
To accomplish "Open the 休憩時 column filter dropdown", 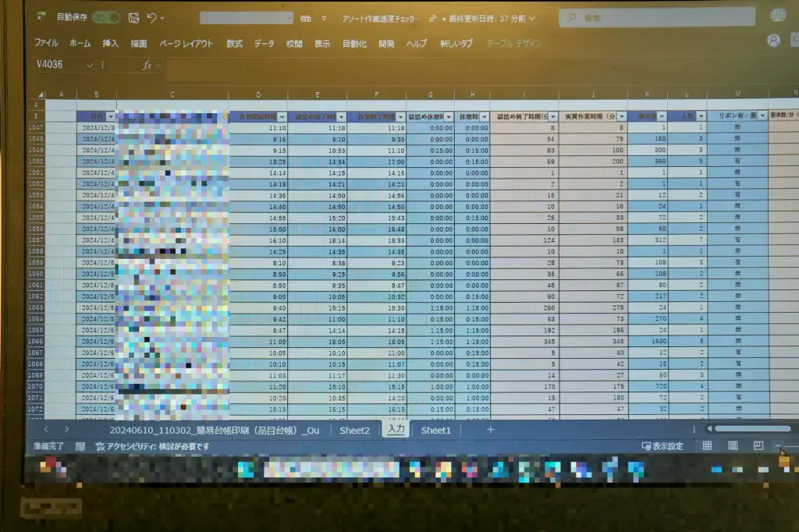I will click(484, 117).
